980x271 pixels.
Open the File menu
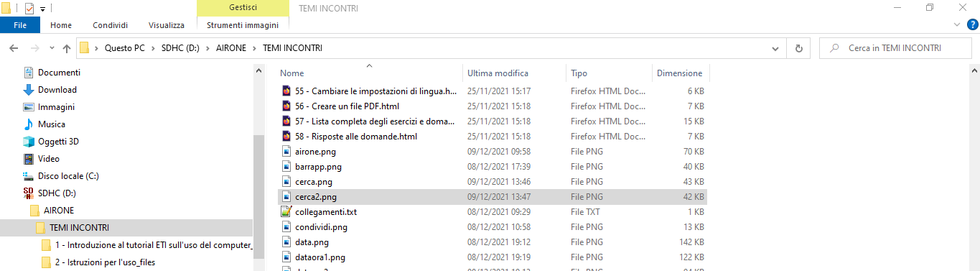click(20, 25)
